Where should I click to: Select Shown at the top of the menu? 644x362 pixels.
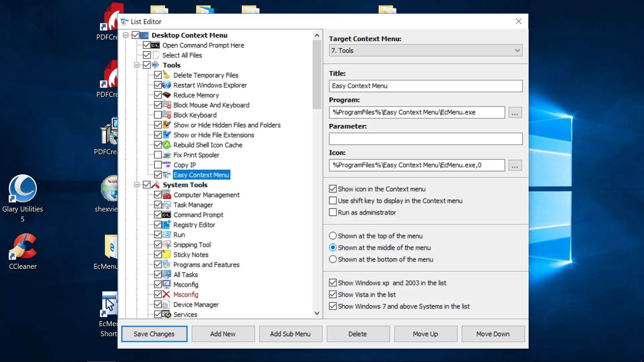332,236
